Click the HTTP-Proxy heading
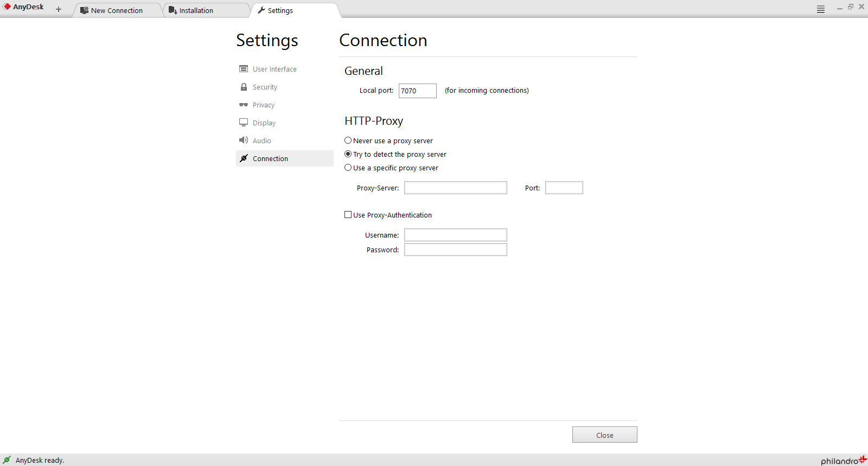 [x=374, y=121]
